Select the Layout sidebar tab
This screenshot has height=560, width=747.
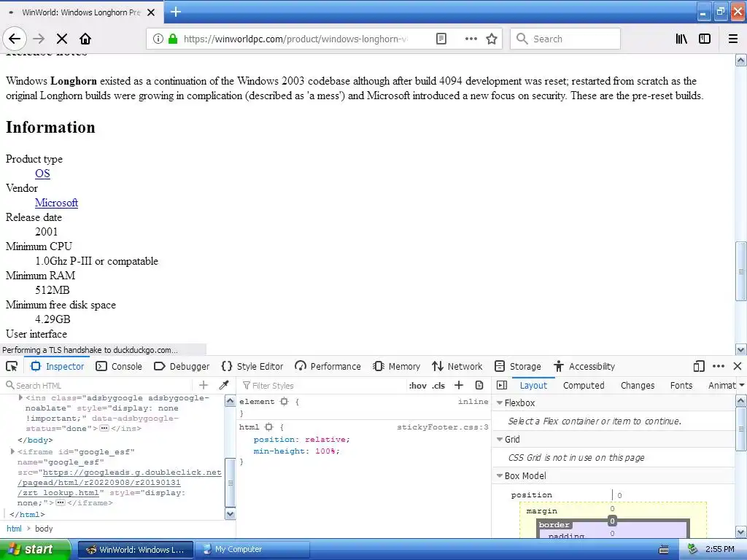pos(533,385)
